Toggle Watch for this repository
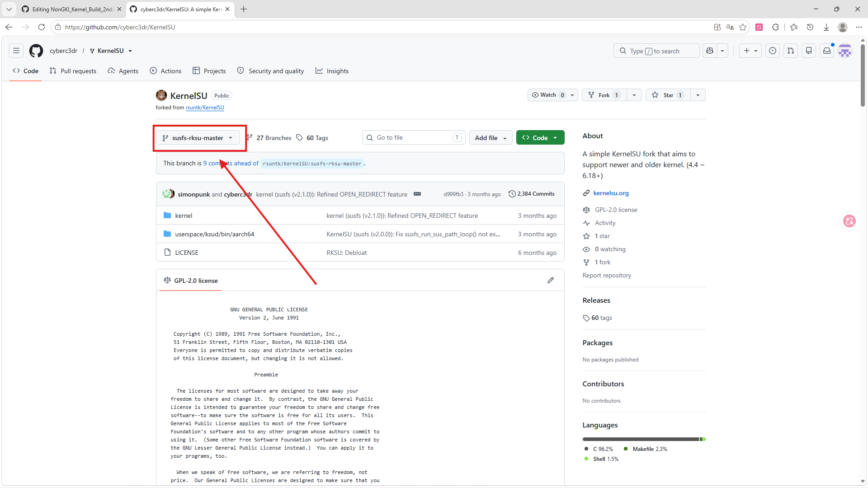Screen dimensions: 868x488 coord(548,95)
